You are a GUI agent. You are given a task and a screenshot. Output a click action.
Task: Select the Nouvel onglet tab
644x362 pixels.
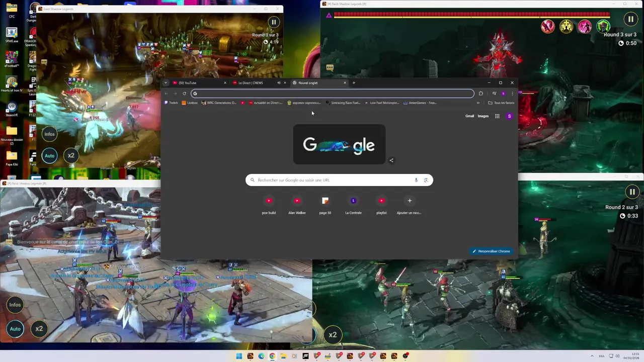click(318, 83)
